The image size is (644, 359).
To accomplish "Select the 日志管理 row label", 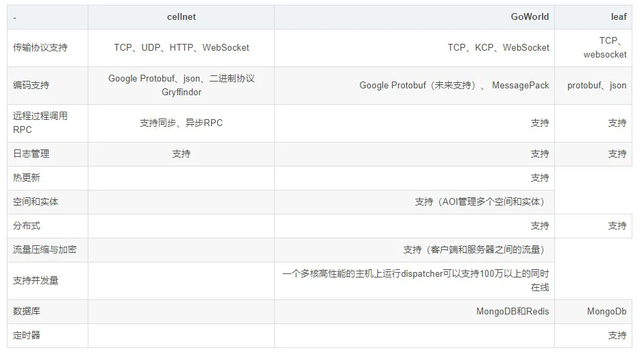I will (31, 154).
